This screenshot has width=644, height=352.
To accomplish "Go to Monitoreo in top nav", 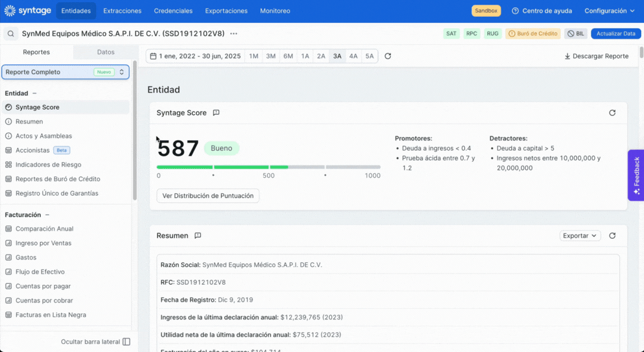I will coord(275,11).
